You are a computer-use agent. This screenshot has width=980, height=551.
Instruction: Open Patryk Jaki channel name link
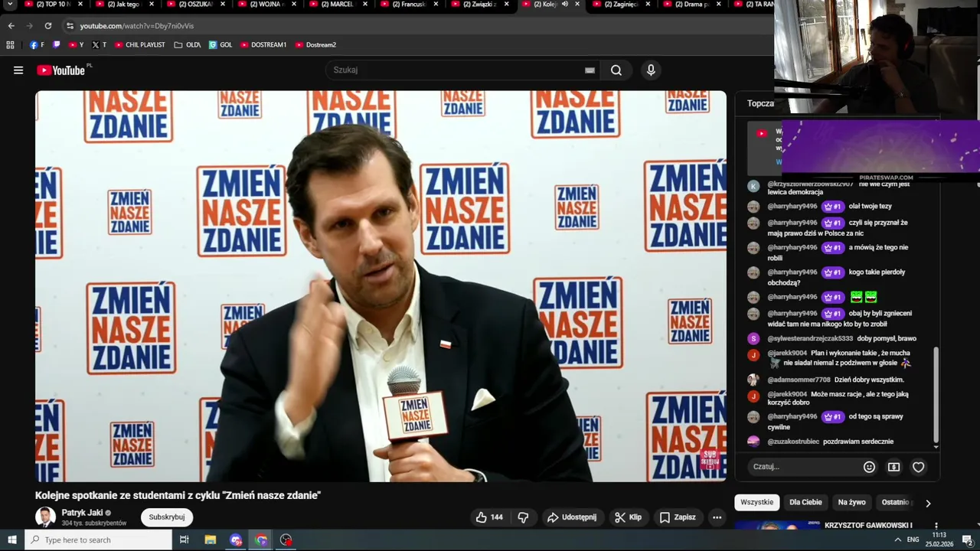tap(82, 513)
